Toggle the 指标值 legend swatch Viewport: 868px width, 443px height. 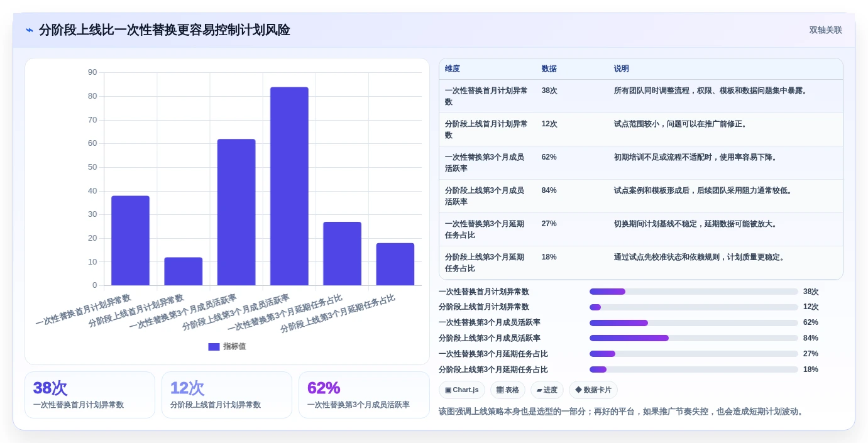(214, 347)
